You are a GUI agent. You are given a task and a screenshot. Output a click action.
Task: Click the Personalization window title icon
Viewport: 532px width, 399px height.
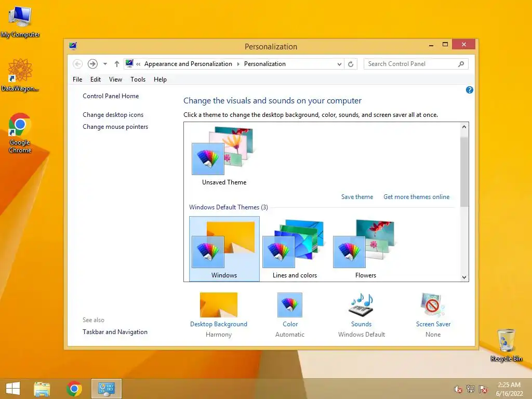click(73, 46)
